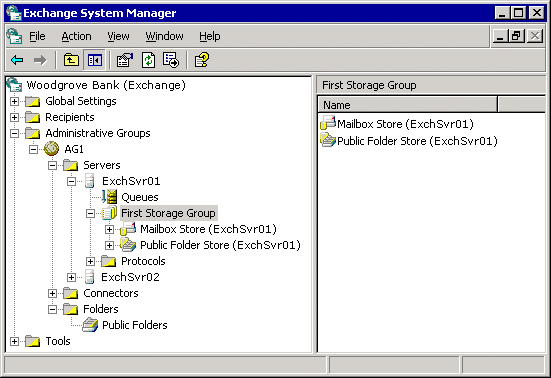Click the console icon beside the File menu
This screenshot has height=378, width=551.
tap(14, 36)
